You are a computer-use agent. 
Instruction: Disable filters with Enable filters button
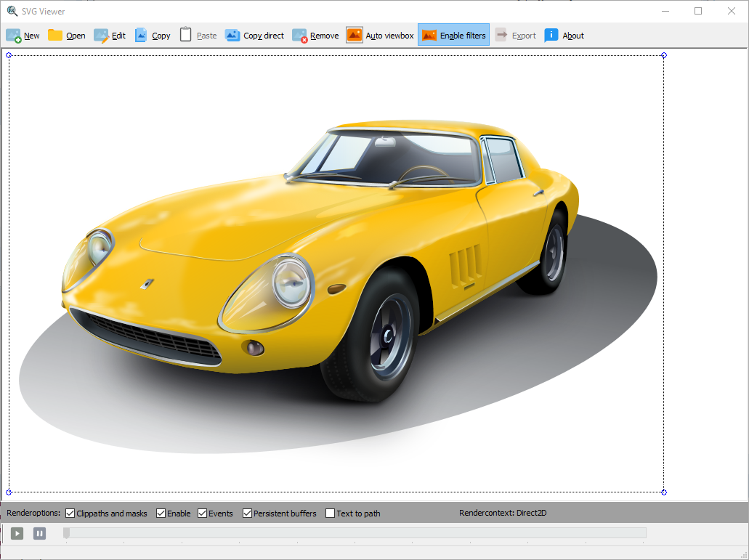pyautogui.click(x=453, y=36)
